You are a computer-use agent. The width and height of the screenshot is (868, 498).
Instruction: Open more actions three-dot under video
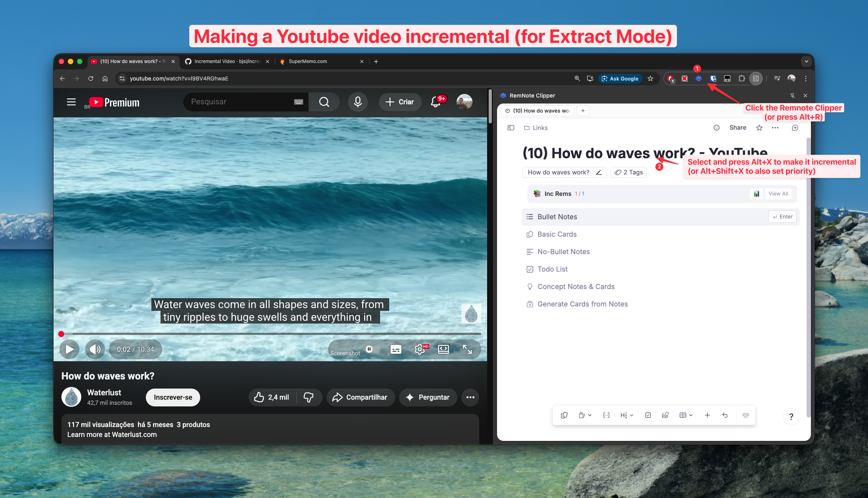[x=470, y=397]
